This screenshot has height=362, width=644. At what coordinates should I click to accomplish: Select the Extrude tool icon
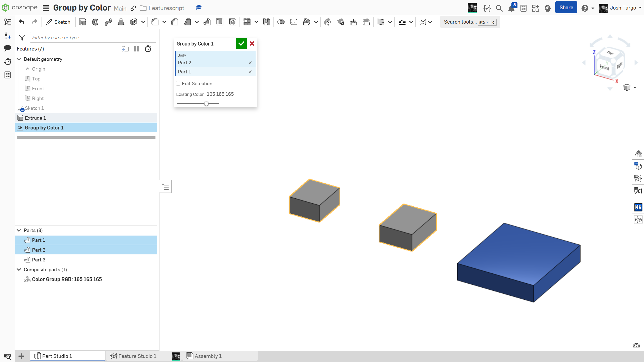(x=83, y=22)
